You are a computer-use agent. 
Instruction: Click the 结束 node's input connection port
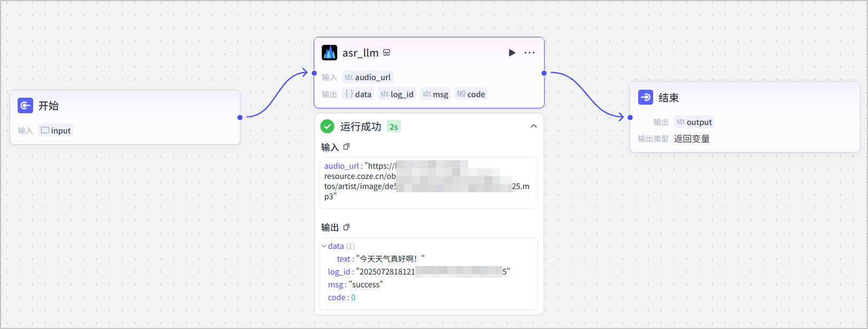click(x=630, y=117)
